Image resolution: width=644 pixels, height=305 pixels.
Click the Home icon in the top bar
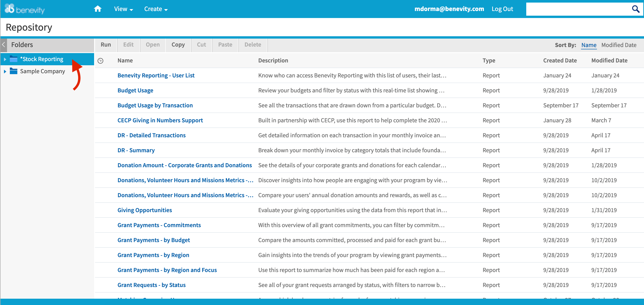coord(97,8)
